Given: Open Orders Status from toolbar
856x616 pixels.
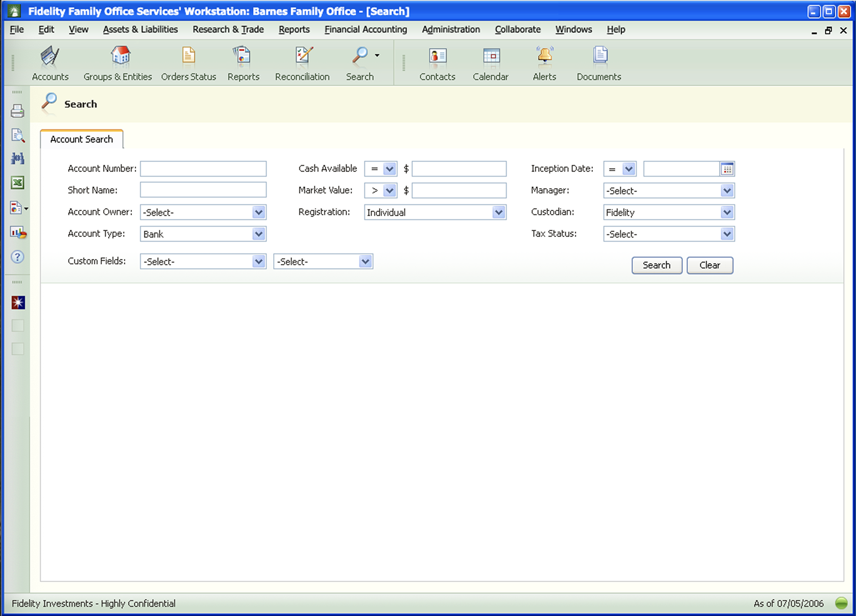Looking at the screenshot, I should 188,56.
